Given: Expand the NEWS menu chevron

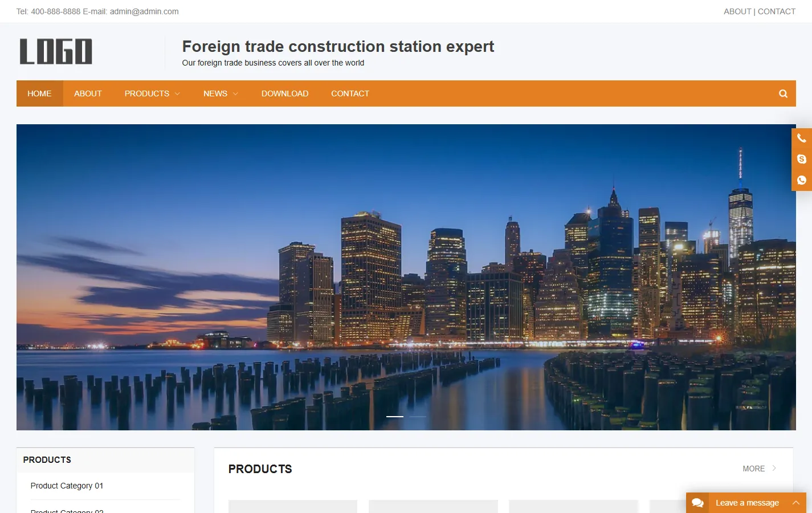Looking at the screenshot, I should coord(235,94).
